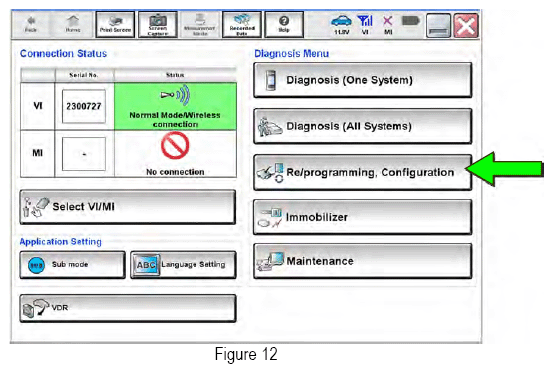The image size is (553, 373).
Task: Open Sub mode application setting
Action: (72, 265)
